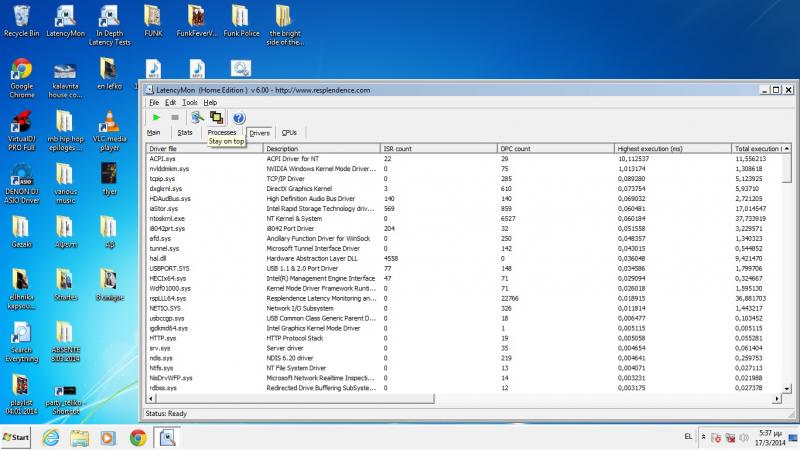
Task: Click the green Start monitoring play icon
Action: pyautogui.click(x=156, y=117)
